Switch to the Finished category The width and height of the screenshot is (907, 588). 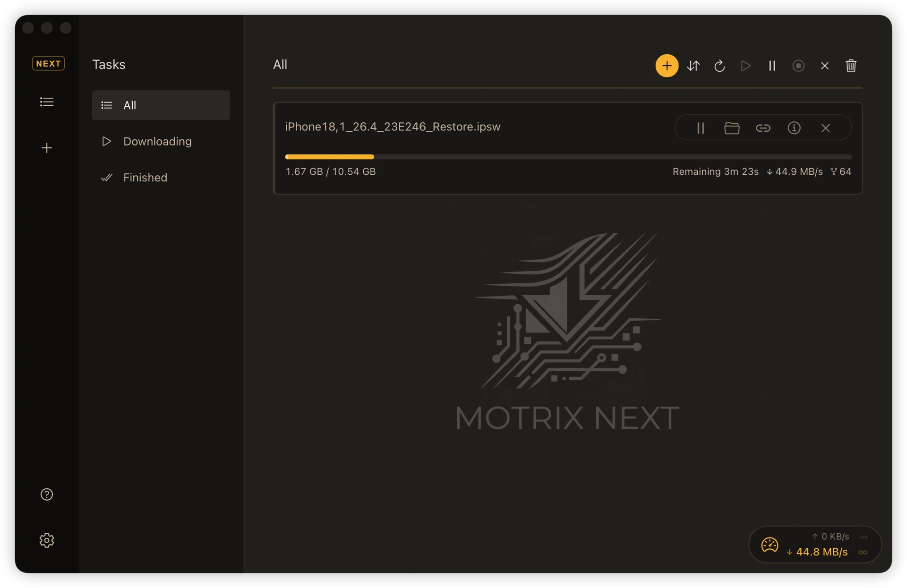(161, 177)
